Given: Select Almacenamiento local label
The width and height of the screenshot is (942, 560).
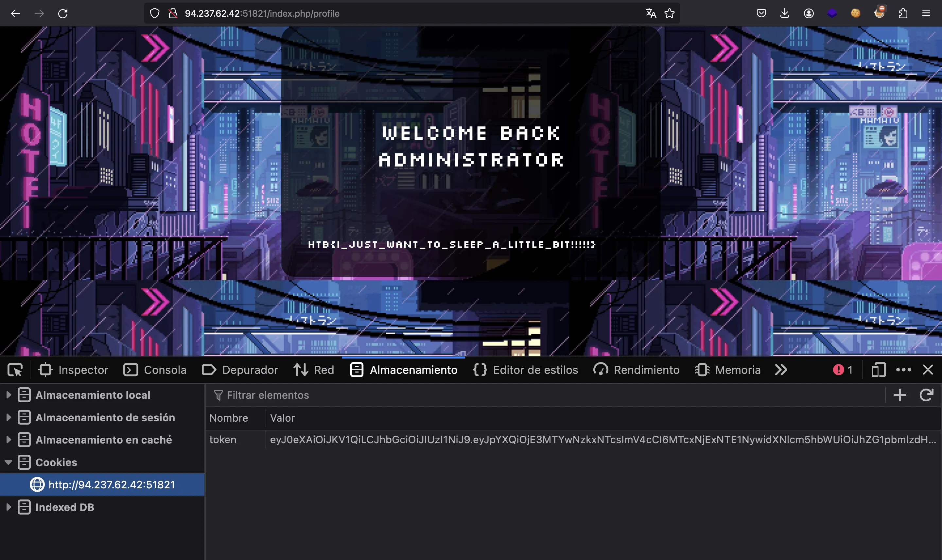Looking at the screenshot, I should [93, 395].
